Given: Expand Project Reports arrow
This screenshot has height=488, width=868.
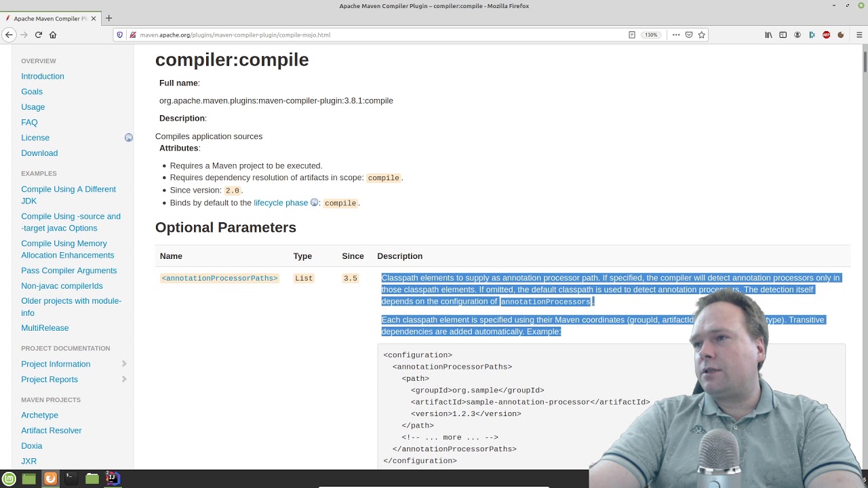Looking at the screenshot, I should 124,380.
